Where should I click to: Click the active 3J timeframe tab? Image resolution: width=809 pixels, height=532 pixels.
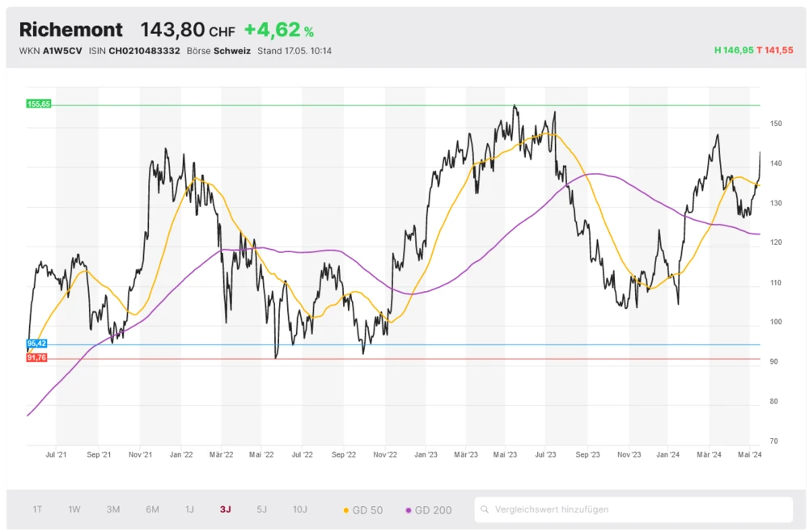(224, 509)
